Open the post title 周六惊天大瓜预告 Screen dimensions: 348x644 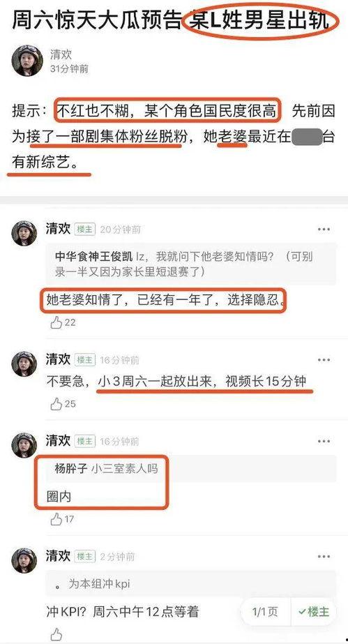[96, 20]
